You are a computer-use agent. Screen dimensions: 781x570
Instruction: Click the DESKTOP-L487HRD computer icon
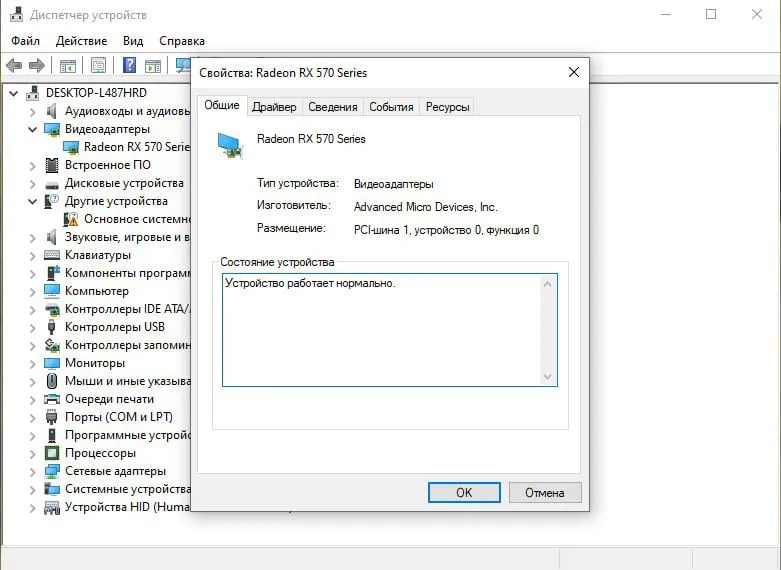tap(33, 93)
